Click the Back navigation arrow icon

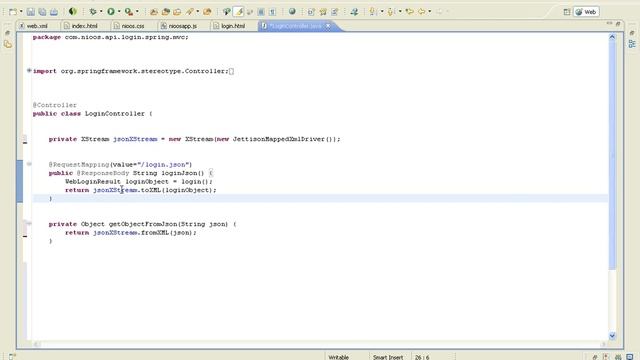pyautogui.click(x=421, y=12)
